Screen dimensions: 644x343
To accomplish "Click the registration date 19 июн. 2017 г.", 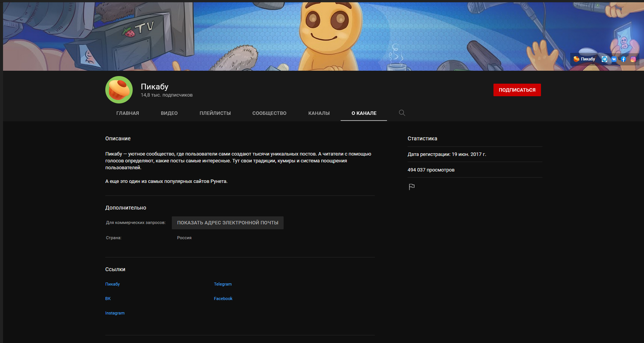I will (469, 154).
